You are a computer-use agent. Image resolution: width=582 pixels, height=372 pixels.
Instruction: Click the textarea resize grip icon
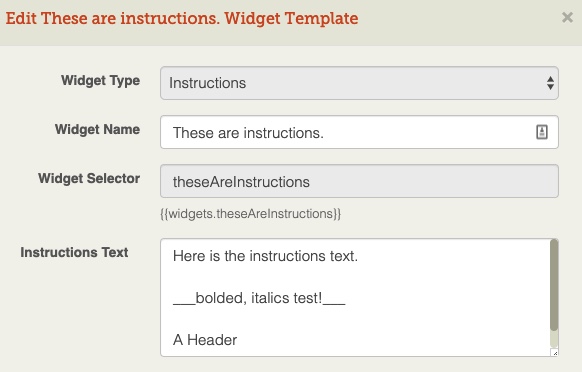coord(554,353)
